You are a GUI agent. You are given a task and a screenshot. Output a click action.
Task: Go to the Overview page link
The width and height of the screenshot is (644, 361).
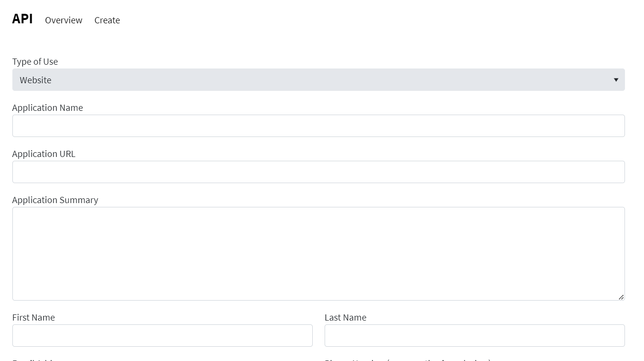tap(64, 20)
